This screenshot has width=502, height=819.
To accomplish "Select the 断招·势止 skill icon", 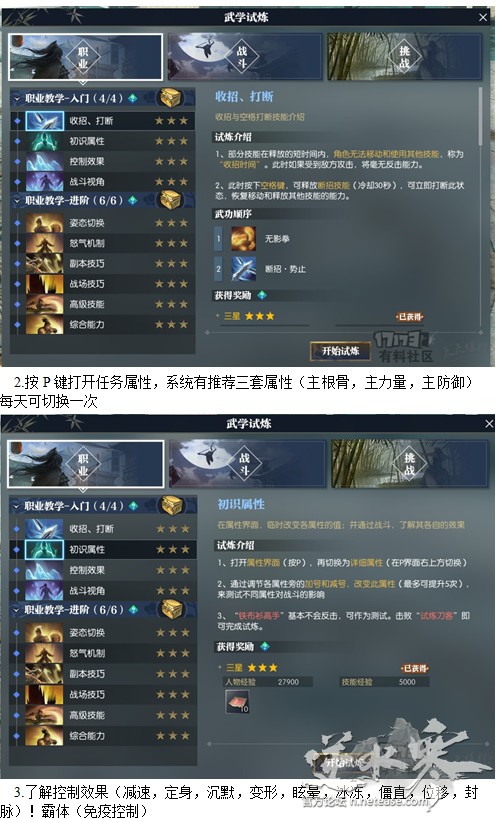I will click(x=243, y=269).
